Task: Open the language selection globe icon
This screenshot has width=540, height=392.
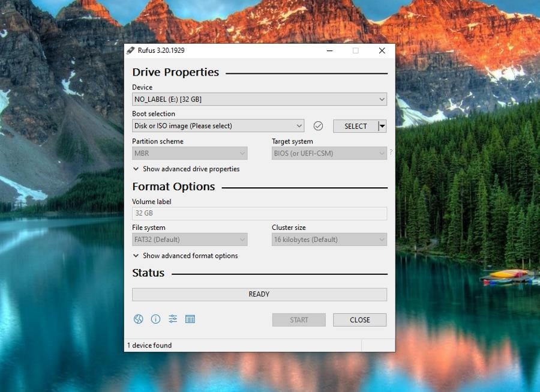Action: pyautogui.click(x=138, y=319)
